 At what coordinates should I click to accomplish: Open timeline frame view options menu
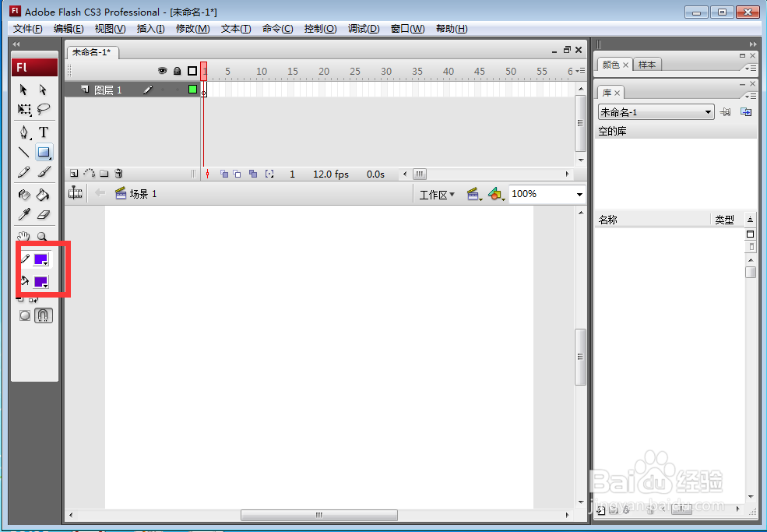(x=581, y=71)
